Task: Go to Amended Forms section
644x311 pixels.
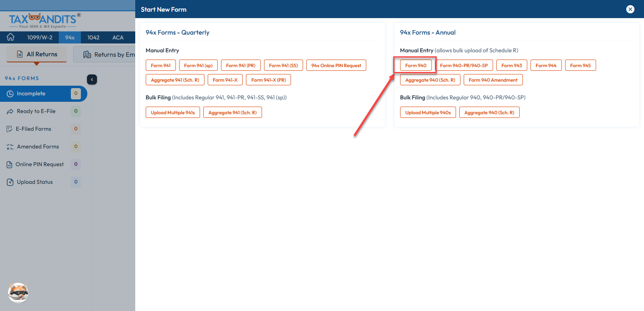Action: (38, 147)
